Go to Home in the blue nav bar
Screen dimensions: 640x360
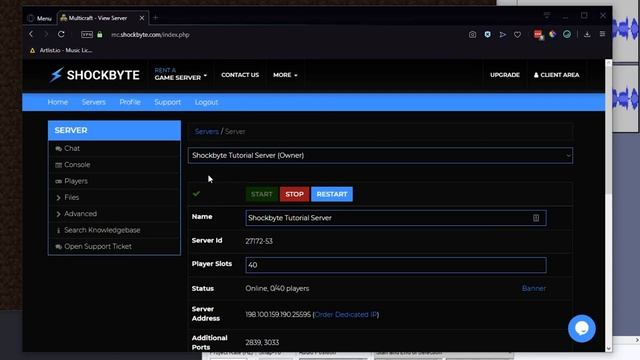click(58, 102)
